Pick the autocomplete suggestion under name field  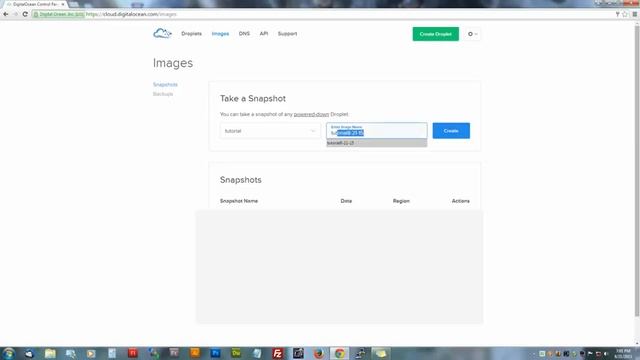377,143
